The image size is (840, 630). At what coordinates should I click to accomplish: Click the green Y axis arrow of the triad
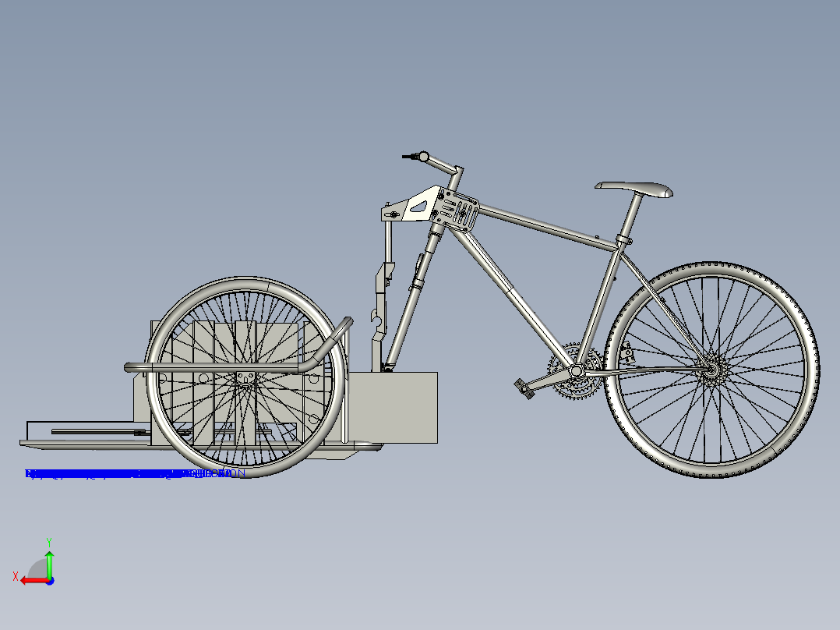[x=49, y=564]
